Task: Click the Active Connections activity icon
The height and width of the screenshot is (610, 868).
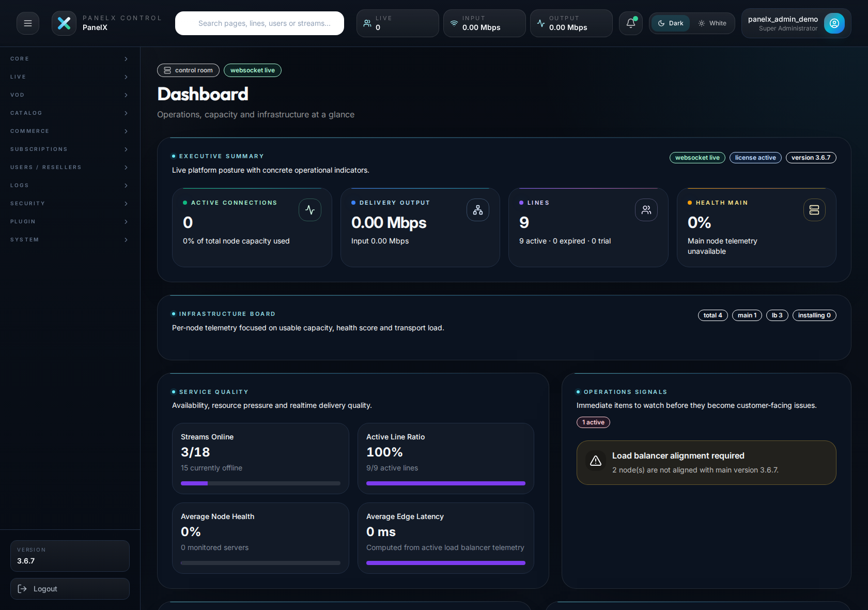Action: 309,210
